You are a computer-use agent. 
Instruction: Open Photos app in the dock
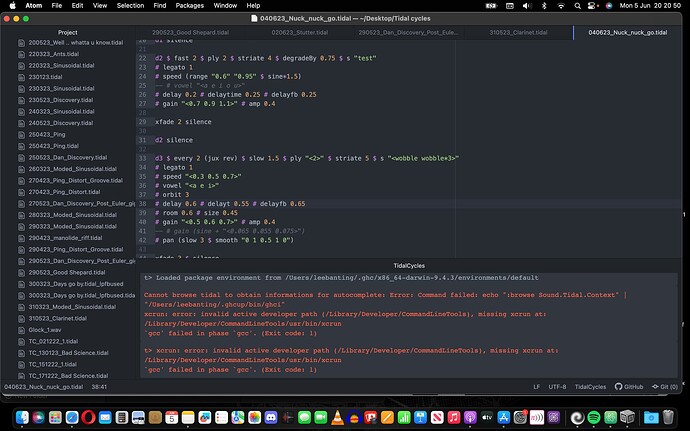click(x=254, y=417)
